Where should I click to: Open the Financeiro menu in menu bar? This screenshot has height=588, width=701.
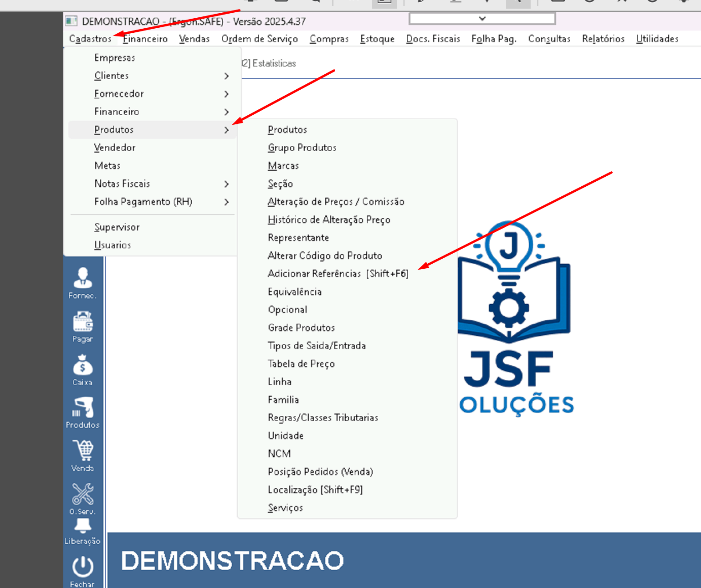145,39
